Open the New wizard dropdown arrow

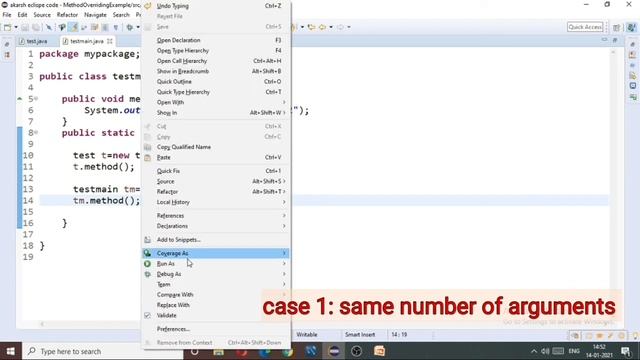pyautogui.click(x=16, y=27)
